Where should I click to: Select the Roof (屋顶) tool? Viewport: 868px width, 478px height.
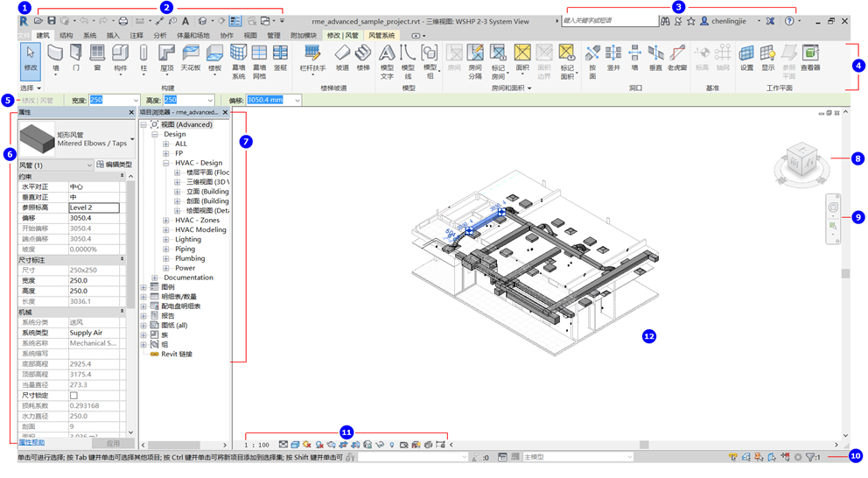[166, 59]
